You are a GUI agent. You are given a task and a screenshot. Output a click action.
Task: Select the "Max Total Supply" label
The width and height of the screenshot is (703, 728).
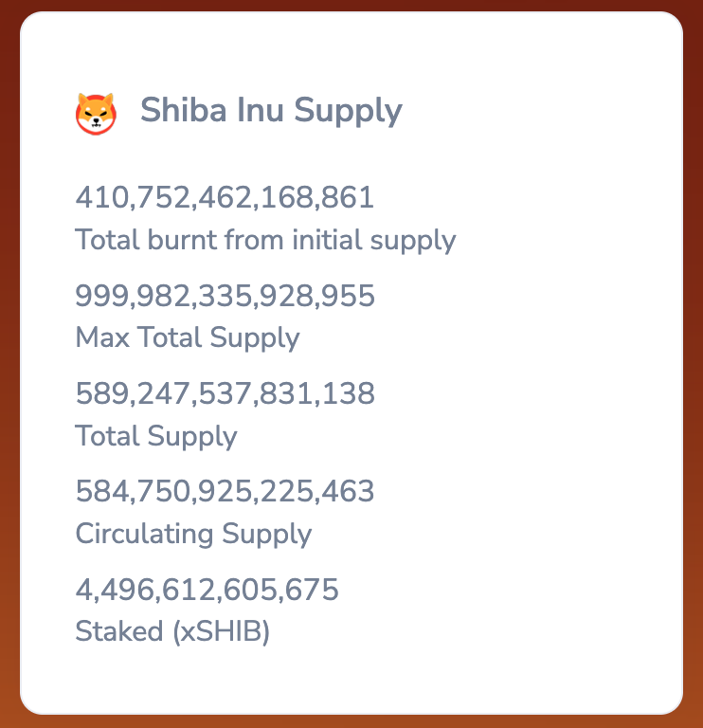click(x=188, y=337)
